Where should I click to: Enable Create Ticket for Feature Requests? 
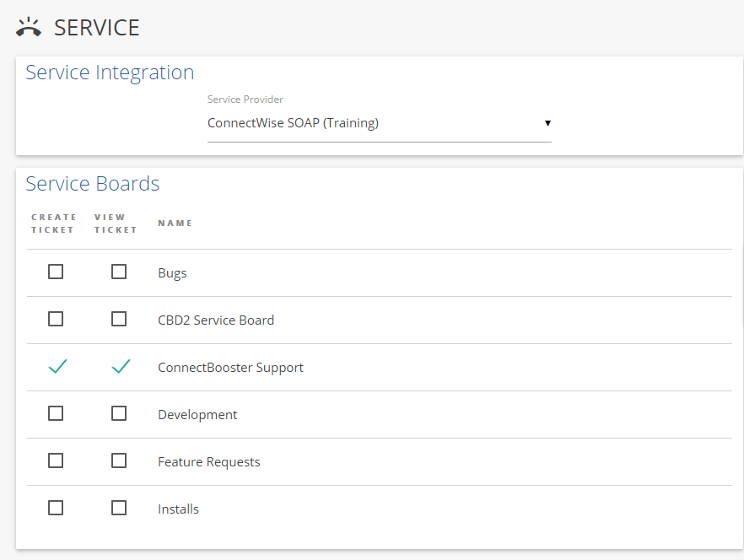click(56, 460)
